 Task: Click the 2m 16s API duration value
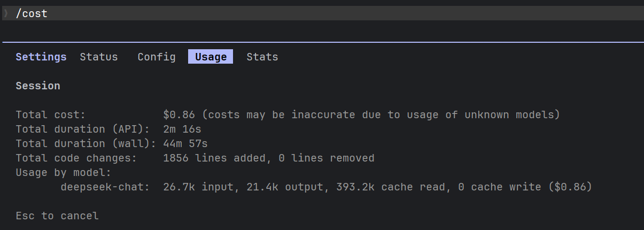[x=182, y=129]
